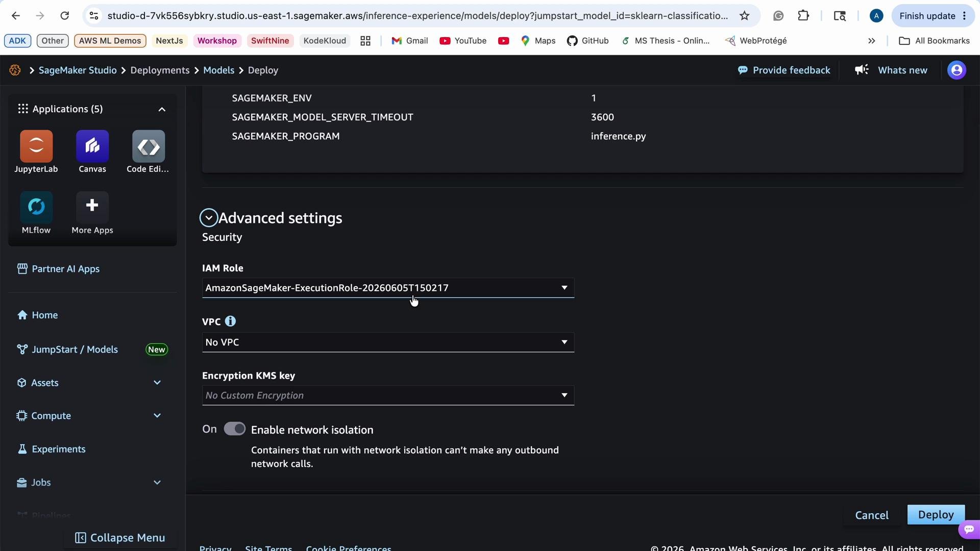
Task: Open the KodeKloud bookmark folder
Action: coord(325,41)
